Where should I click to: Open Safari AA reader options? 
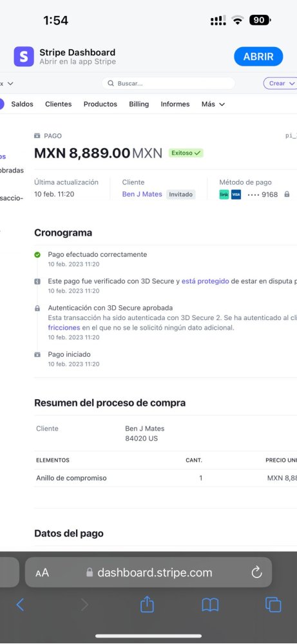click(x=42, y=573)
